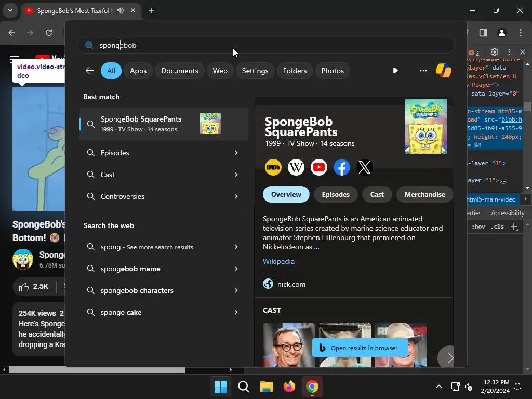Image resolution: width=532 pixels, height=399 pixels.
Task: Click the taskbar Search magnifier
Action: pyautogui.click(x=244, y=387)
